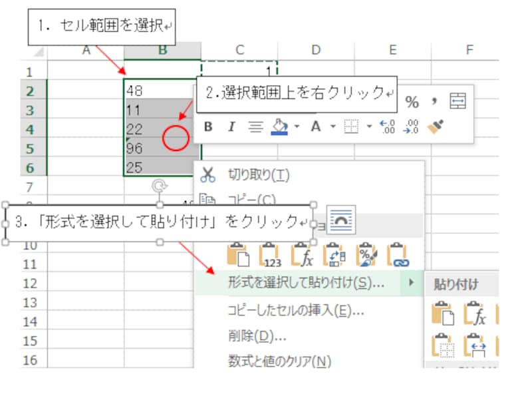The width and height of the screenshot is (532, 398).
Task: Expand the borders dropdown arrow
Action: 370,127
